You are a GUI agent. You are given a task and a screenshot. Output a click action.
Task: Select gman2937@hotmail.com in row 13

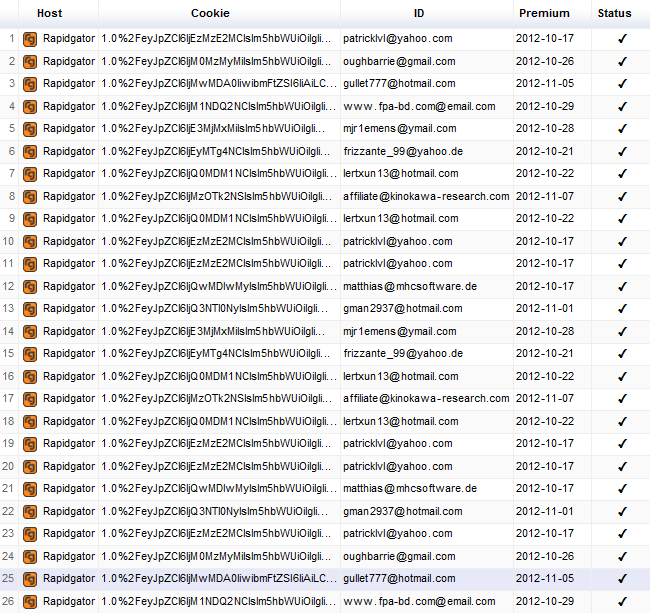403,308
